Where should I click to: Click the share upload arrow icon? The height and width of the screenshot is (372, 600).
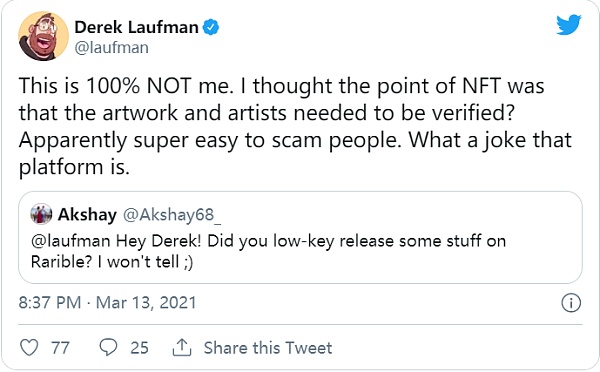pyautogui.click(x=182, y=347)
